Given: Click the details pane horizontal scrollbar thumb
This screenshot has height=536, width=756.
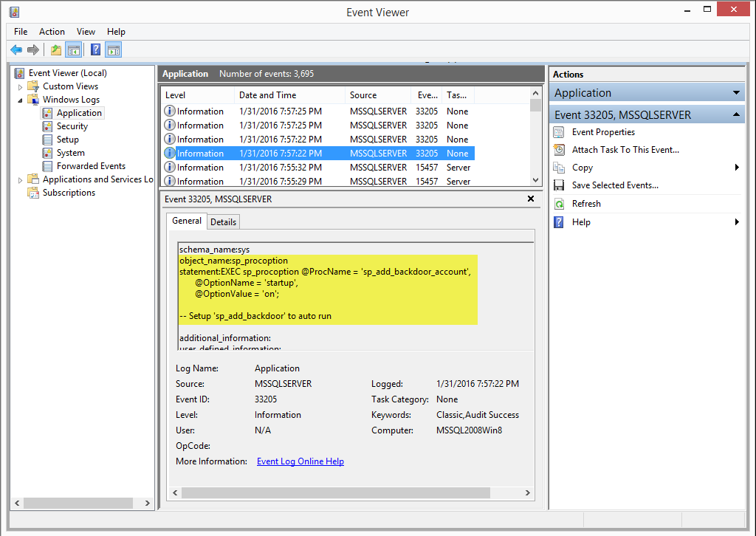Looking at the screenshot, I should pyautogui.click(x=336, y=492).
